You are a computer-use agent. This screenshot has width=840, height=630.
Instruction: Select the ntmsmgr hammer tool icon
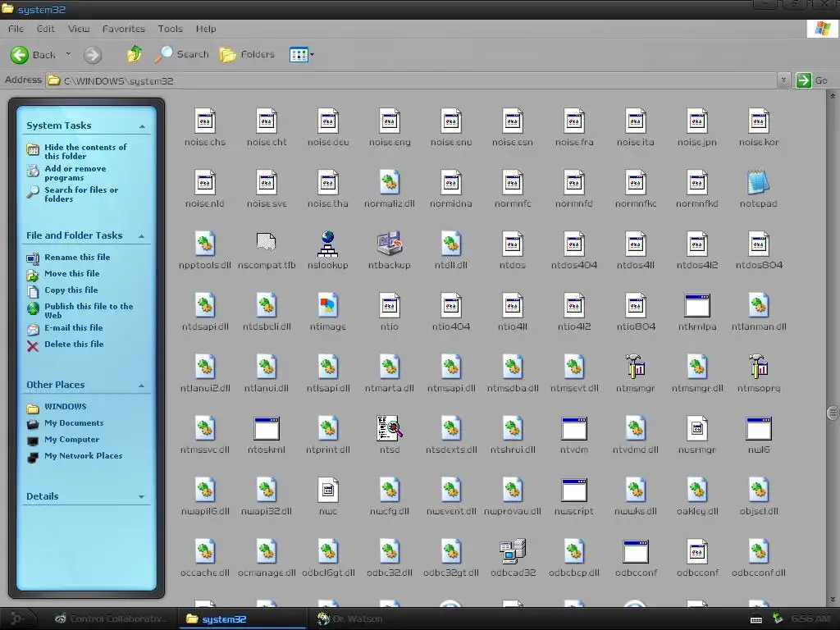tap(636, 367)
